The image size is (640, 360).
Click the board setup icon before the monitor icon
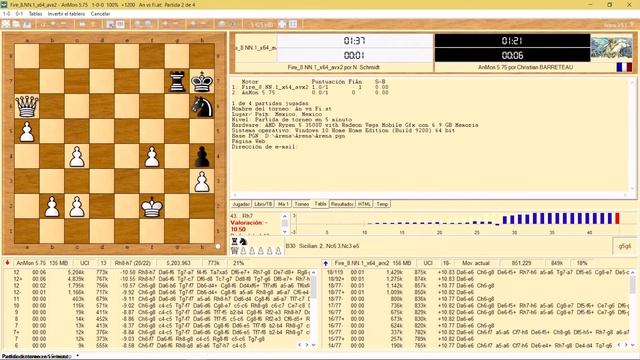(110, 24)
